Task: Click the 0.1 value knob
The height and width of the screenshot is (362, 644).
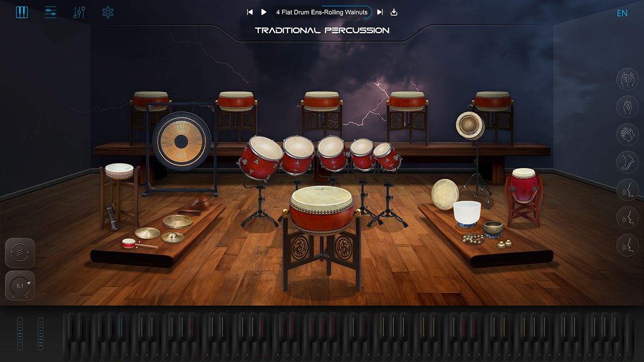Action: coord(20,286)
